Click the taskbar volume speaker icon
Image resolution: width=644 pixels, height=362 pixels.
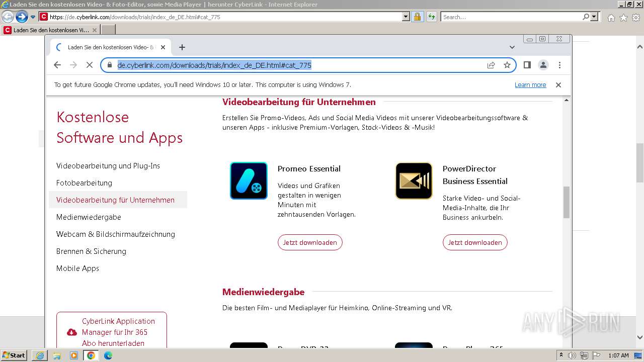[572, 355]
